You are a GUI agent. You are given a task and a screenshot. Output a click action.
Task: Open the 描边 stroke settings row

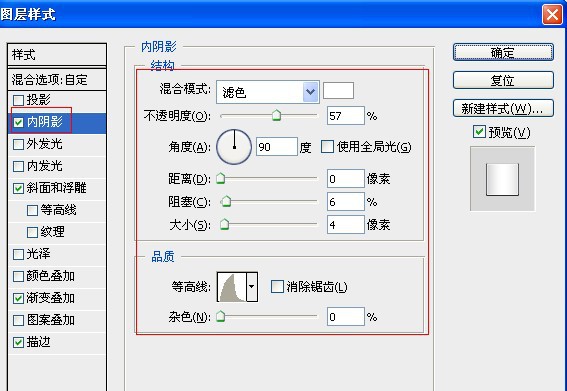(57, 342)
